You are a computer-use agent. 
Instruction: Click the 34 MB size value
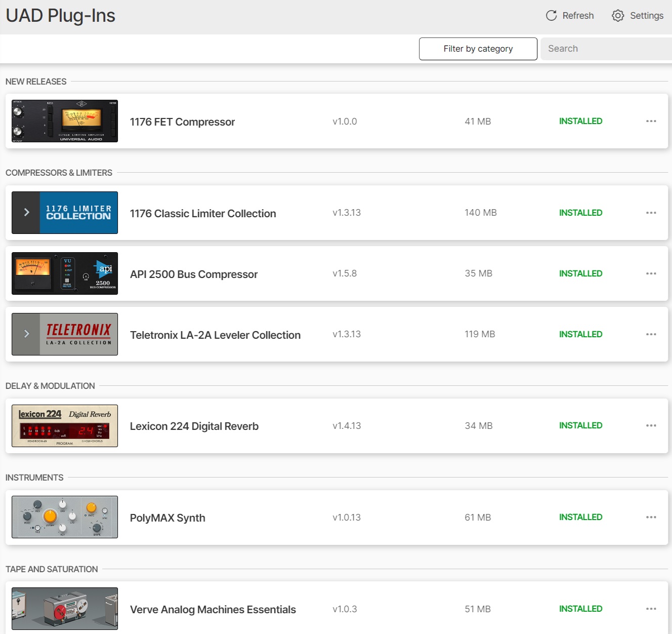[479, 426]
